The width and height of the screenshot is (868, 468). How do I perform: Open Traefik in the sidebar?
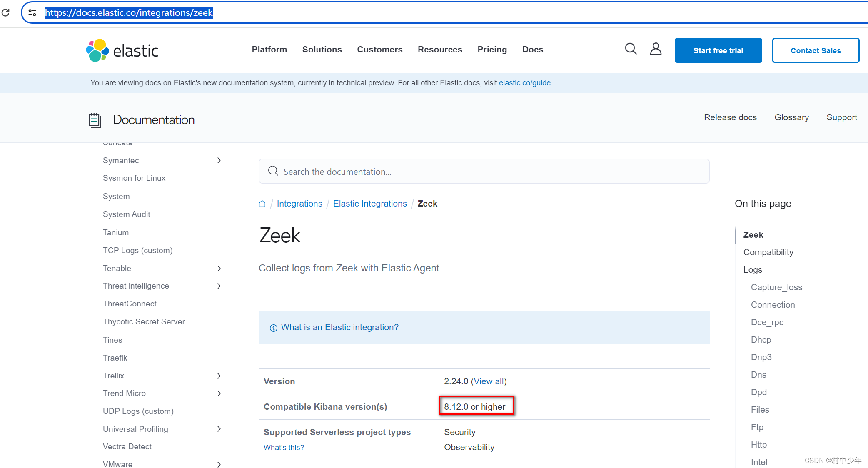tap(115, 358)
